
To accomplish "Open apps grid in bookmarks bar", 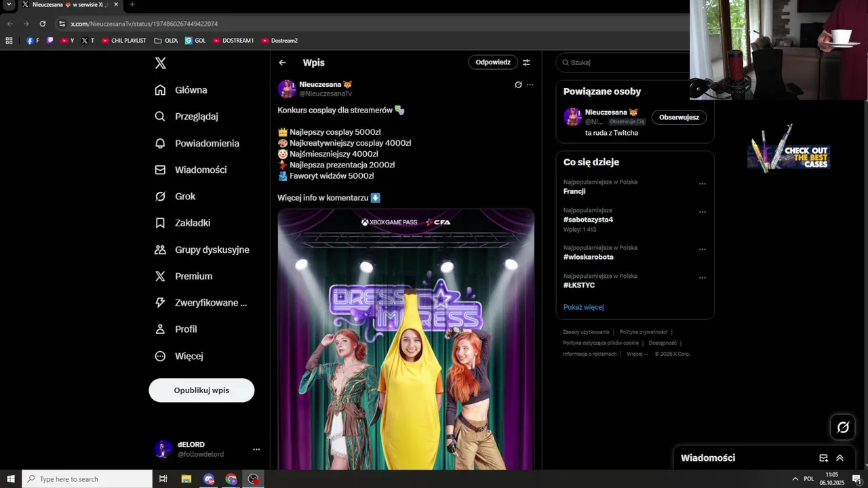I will [9, 41].
